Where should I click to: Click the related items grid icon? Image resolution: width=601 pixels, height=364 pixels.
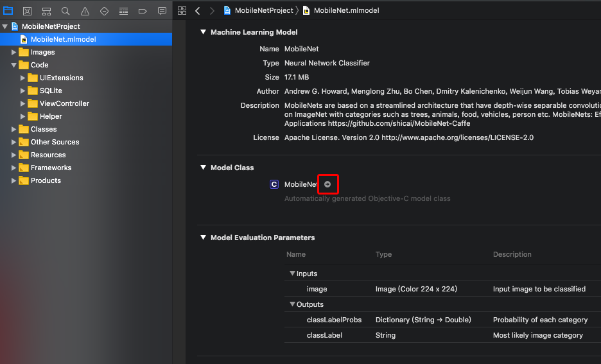(x=182, y=11)
